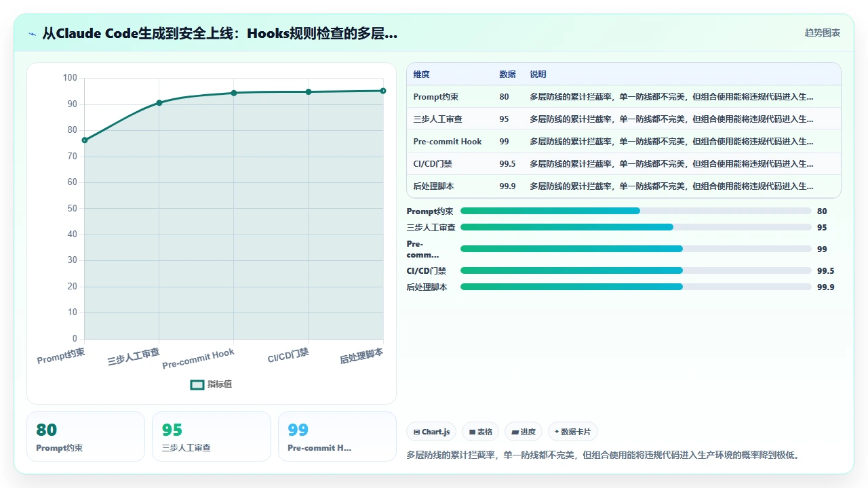Click the 说明 column header
868x488 pixels.
tap(538, 75)
